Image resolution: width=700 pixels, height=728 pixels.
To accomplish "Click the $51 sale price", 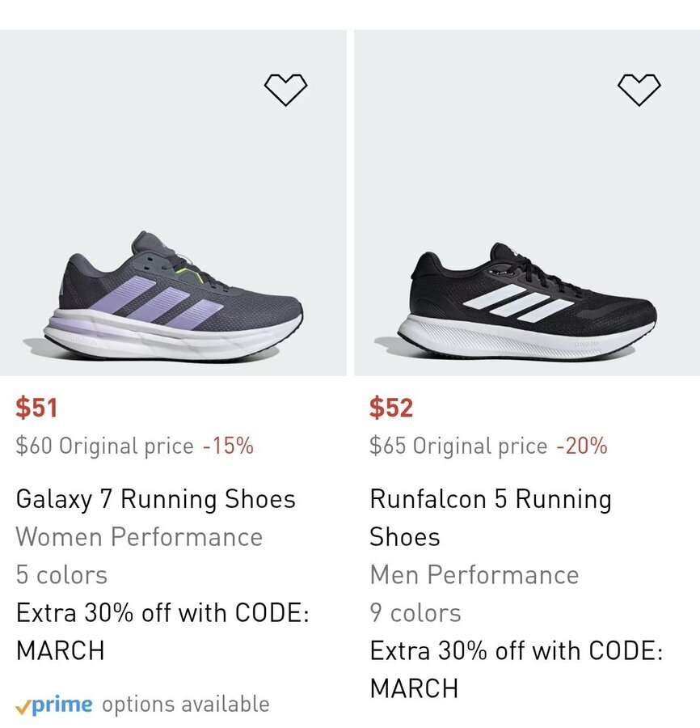I will tap(37, 408).
